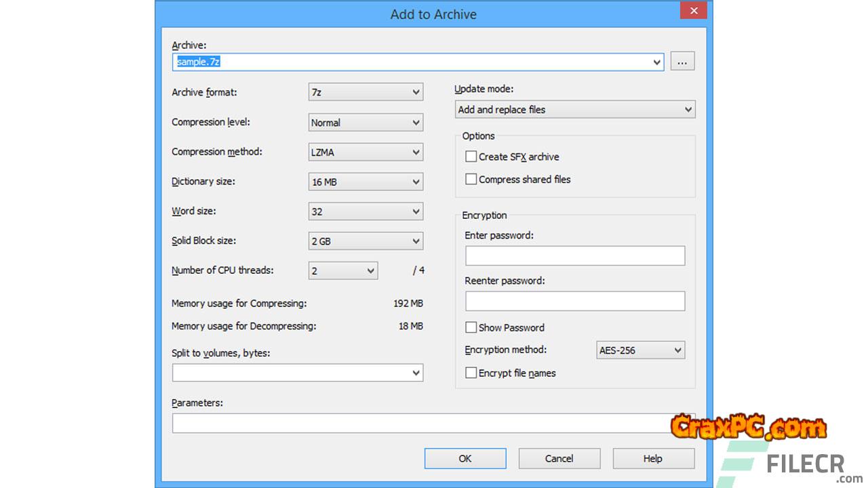Open the Archive format dropdown

[x=366, y=93]
